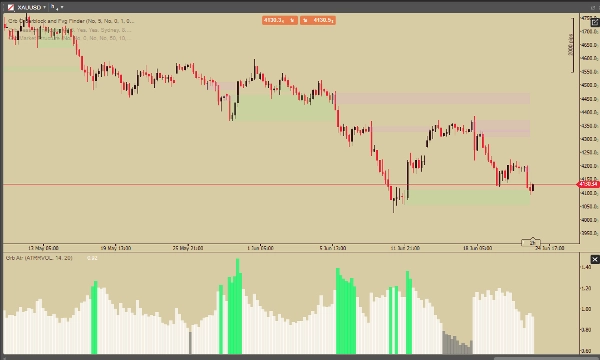Click the indicator label containing 'Sydney'
This screenshot has height=360, width=600.
pos(69,30)
